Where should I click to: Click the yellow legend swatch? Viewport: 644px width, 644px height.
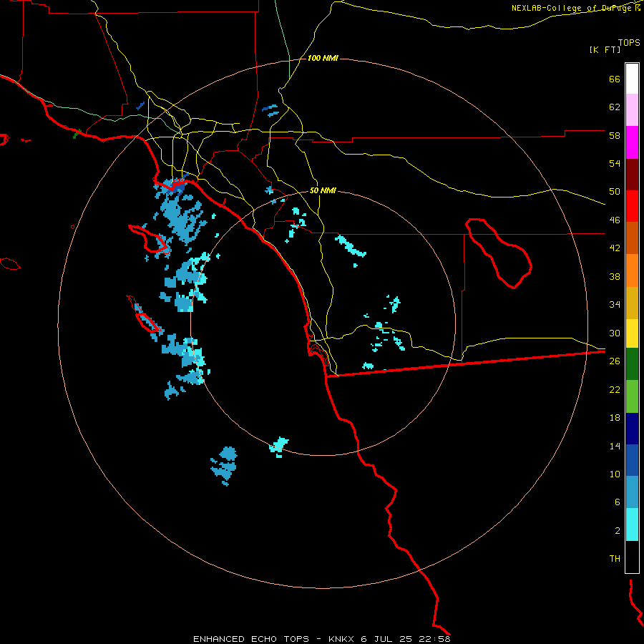click(632, 333)
